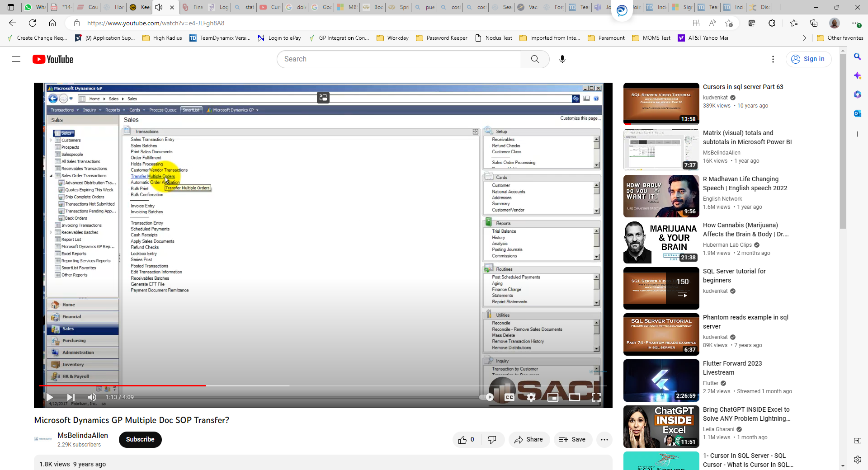Click the picture-in-picture overlay icon atop the video

[323, 97]
